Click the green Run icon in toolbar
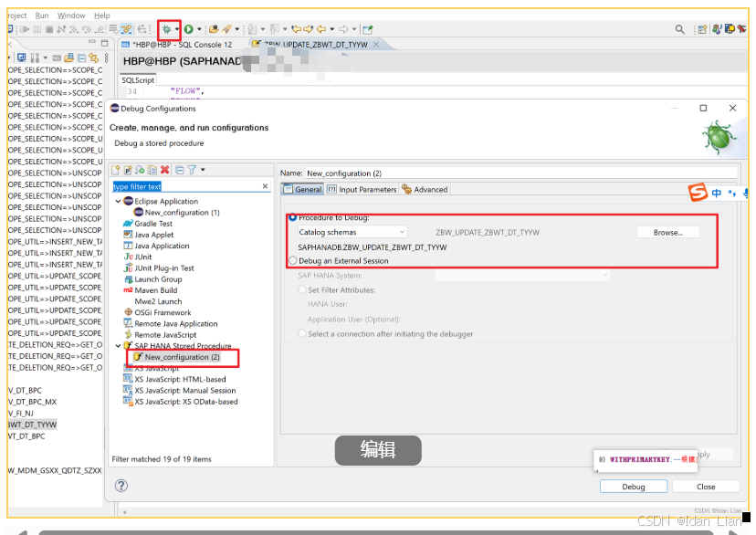 tap(188, 29)
